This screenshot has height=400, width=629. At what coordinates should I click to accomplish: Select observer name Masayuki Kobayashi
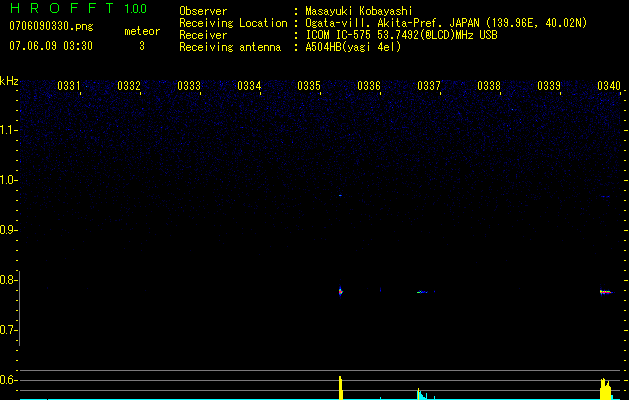pos(359,11)
